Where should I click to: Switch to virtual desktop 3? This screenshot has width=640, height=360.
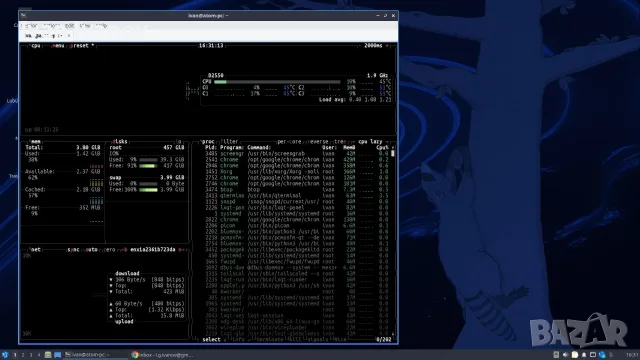pyautogui.click(x=31, y=355)
